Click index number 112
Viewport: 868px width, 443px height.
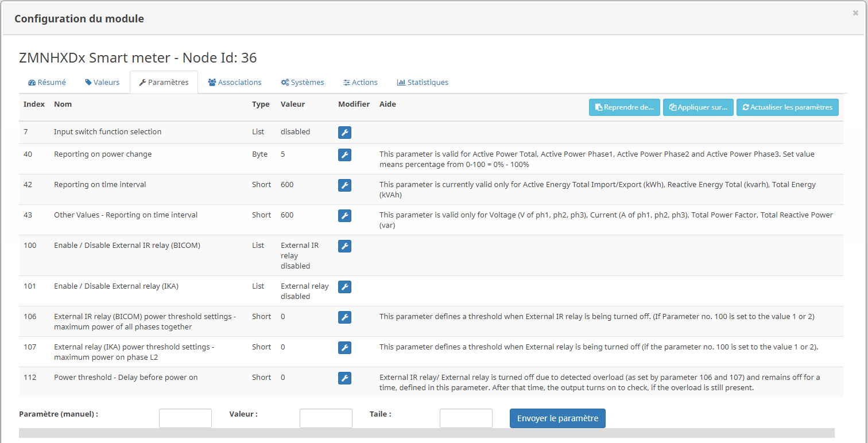(30, 377)
